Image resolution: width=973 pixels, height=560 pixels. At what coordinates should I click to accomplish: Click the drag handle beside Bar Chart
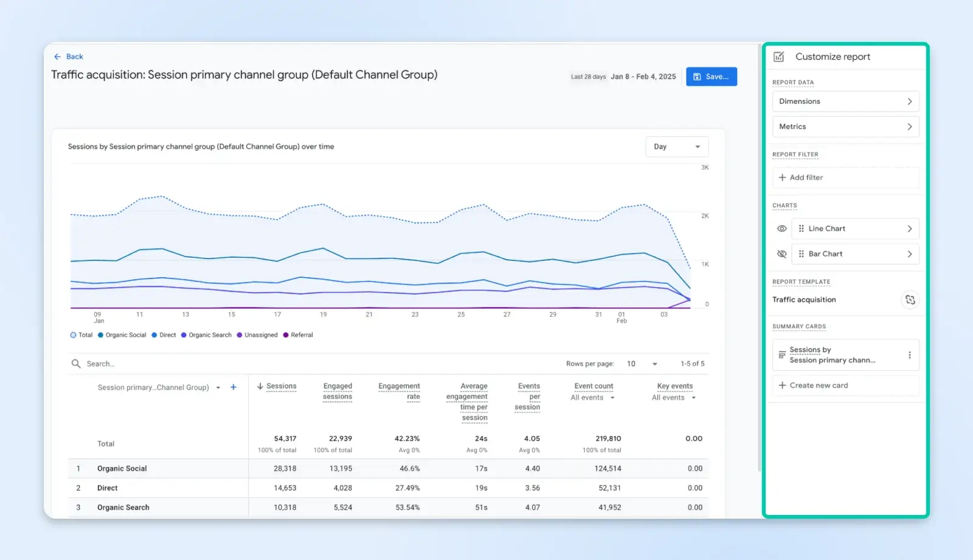[x=801, y=254]
